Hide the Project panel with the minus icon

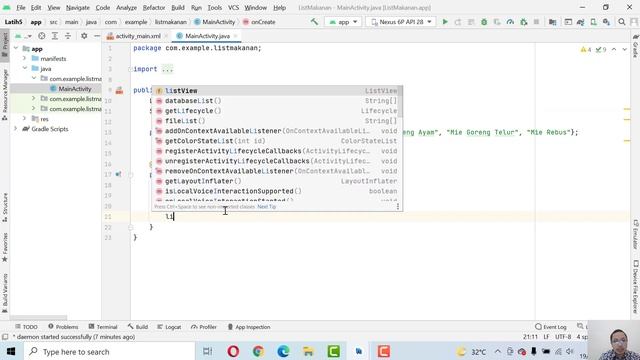click(97, 36)
